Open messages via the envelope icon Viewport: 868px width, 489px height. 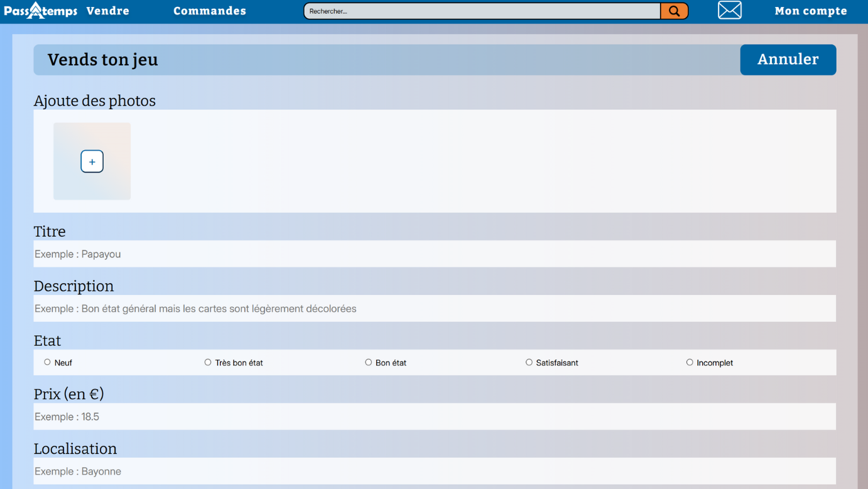[729, 11]
